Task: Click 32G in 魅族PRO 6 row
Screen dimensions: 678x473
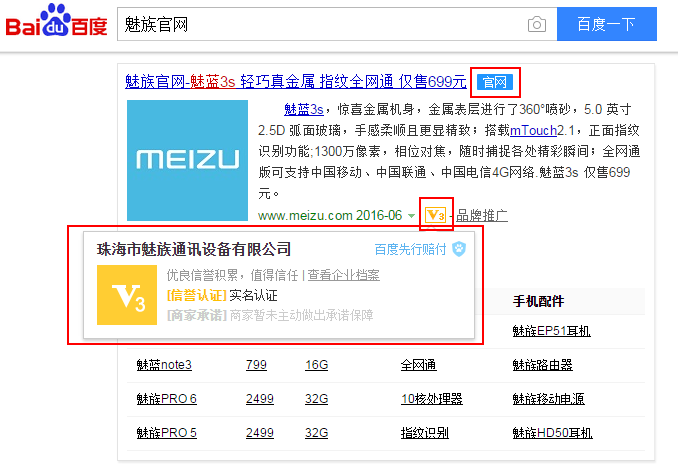Action: (317, 399)
